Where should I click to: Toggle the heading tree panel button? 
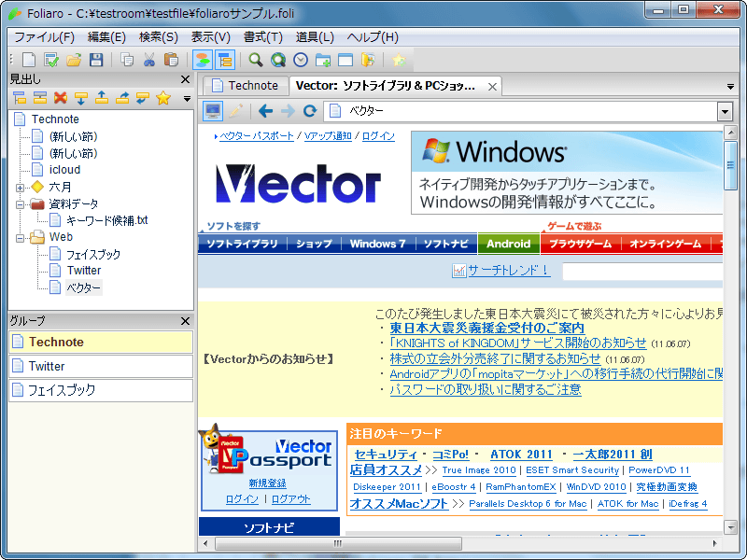[x=224, y=60]
